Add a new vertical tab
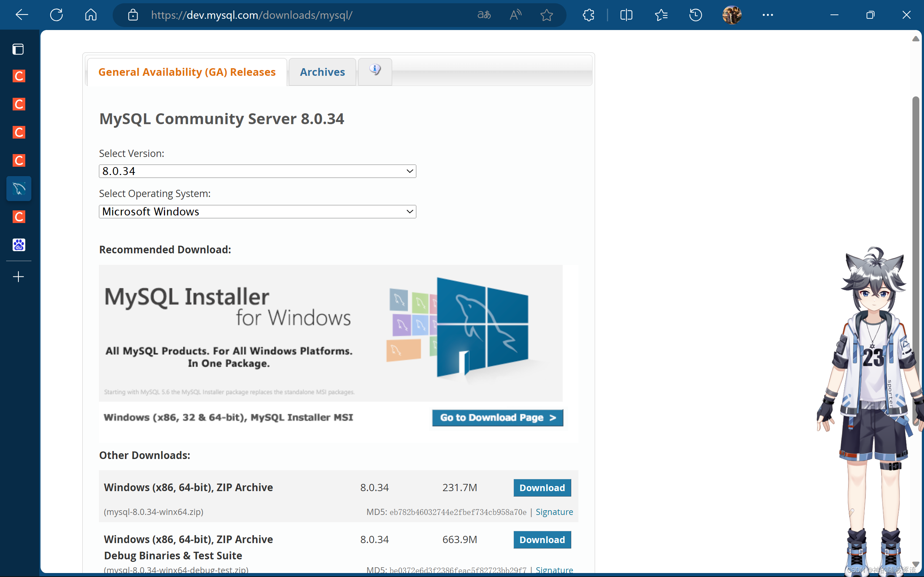This screenshot has width=924, height=577. pos(18,277)
